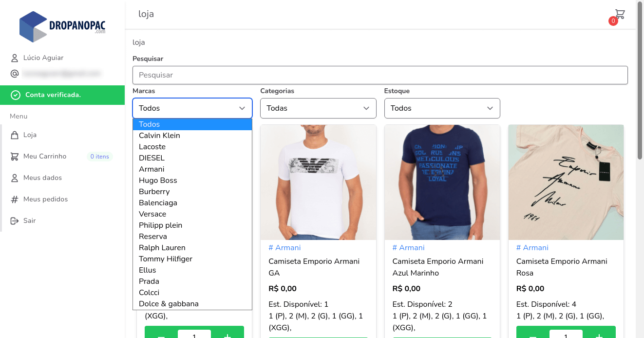The height and width of the screenshot is (338, 644).
Task: Click 'Est. Disponível: 1' stock text
Action: point(299,304)
